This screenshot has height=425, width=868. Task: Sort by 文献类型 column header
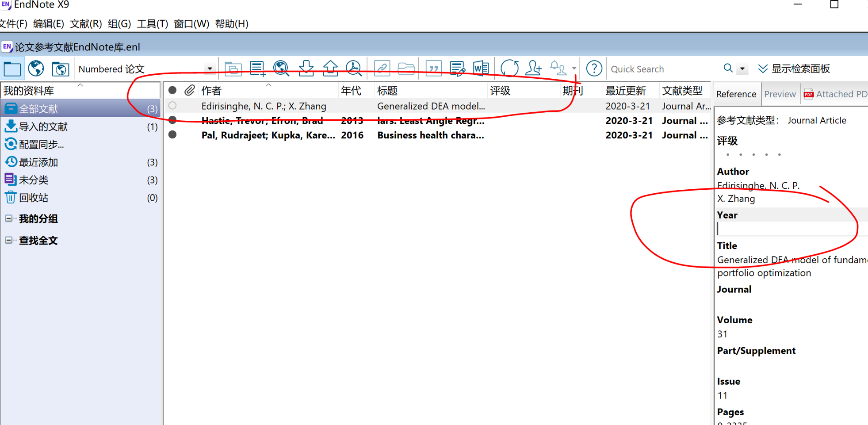click(684, 91)
